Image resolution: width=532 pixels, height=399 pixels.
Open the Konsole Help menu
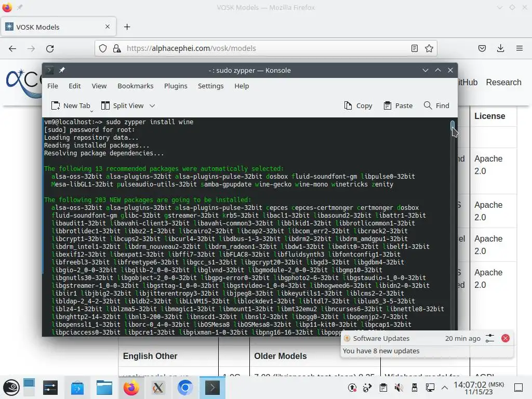pos(242,86)
